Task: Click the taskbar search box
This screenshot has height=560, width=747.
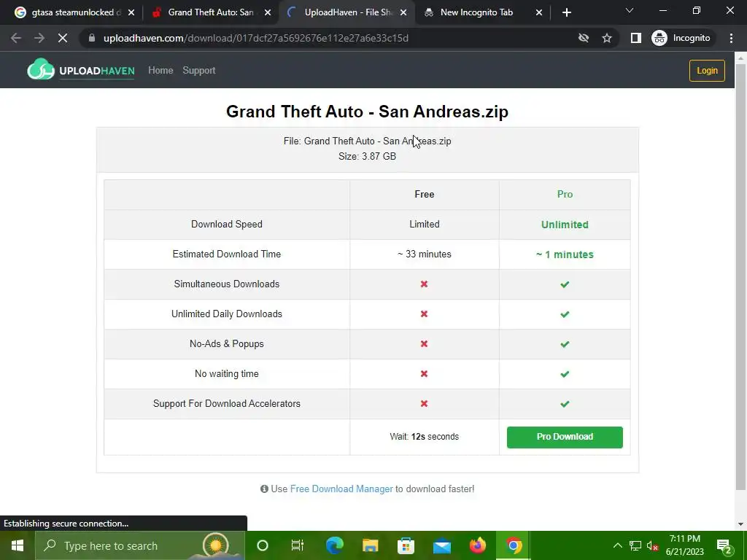Action: (140, 545)
